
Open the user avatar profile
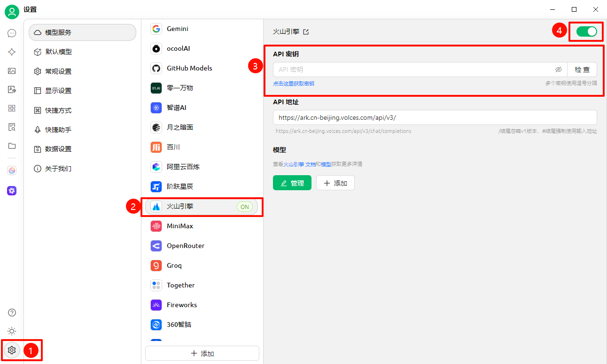click(12, 12)
